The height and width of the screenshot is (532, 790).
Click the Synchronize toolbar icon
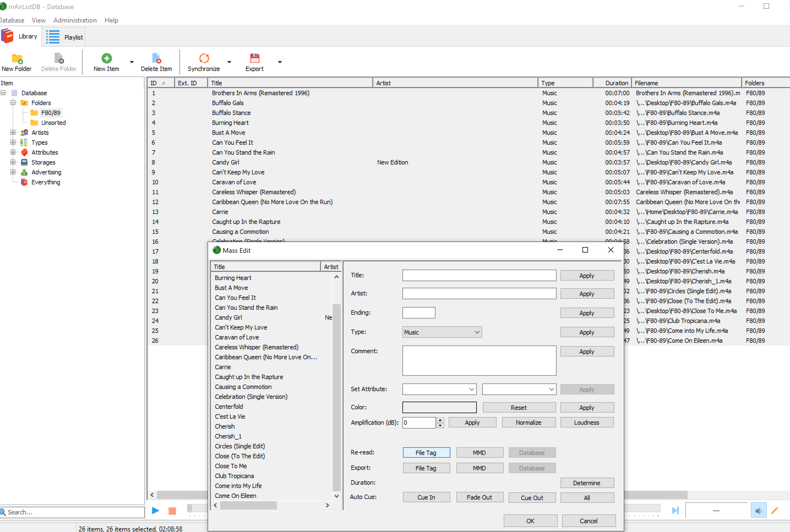204,58
